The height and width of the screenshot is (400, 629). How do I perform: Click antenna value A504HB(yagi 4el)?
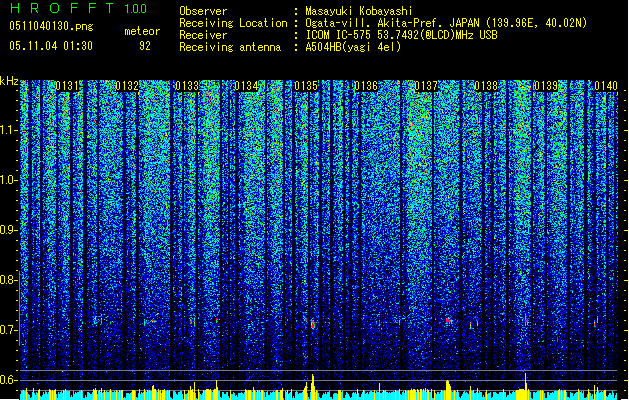353,47
